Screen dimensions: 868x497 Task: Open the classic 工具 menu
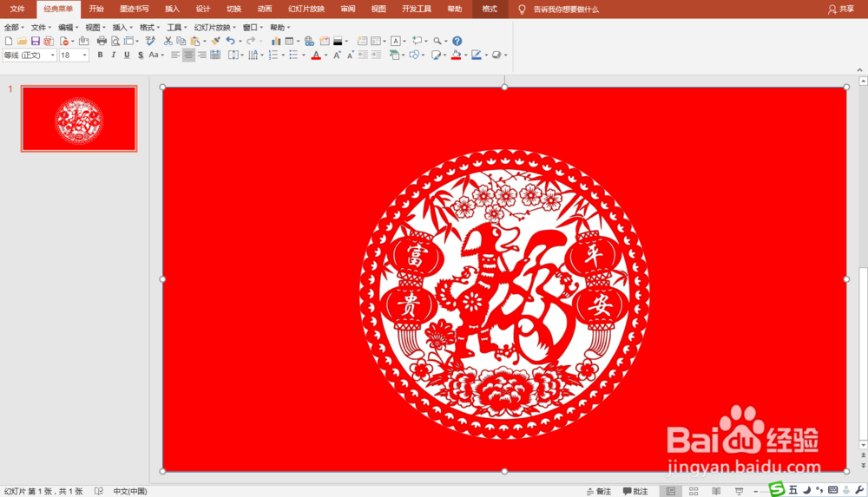pos(177,27)
